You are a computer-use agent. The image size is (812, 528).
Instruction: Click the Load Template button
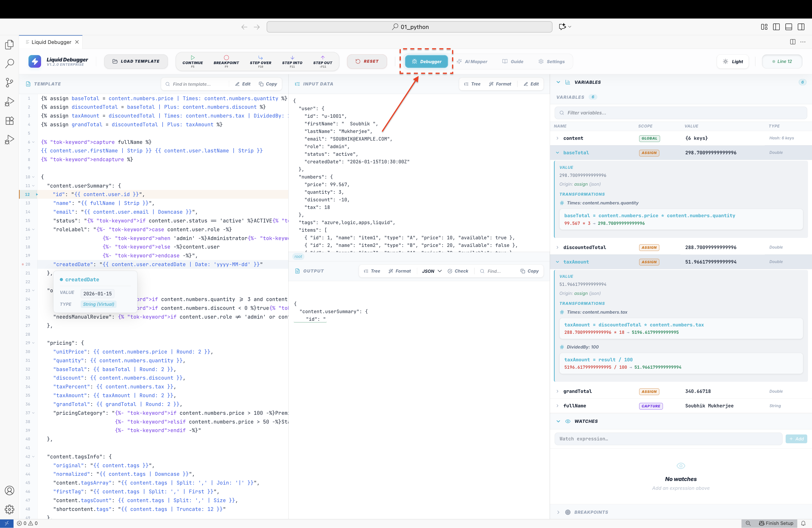pos(136,61)
